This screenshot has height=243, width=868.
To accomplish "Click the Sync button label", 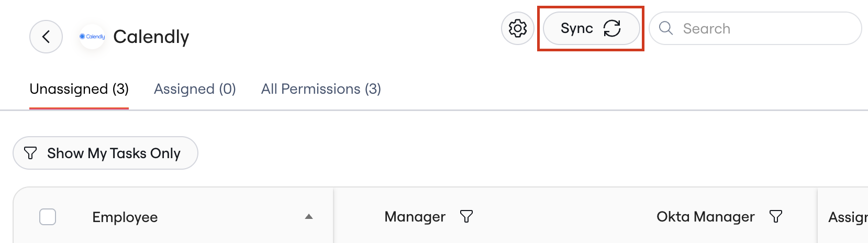I will coord(577,28).
